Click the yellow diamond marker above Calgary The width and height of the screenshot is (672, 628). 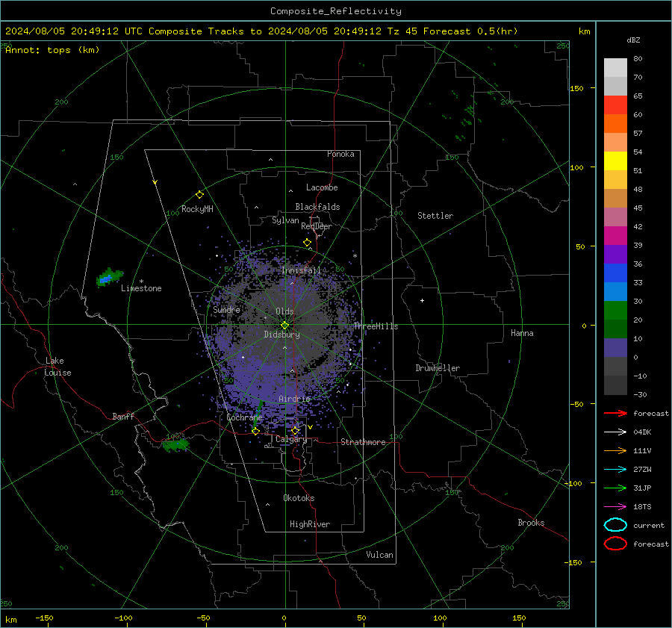295,430
